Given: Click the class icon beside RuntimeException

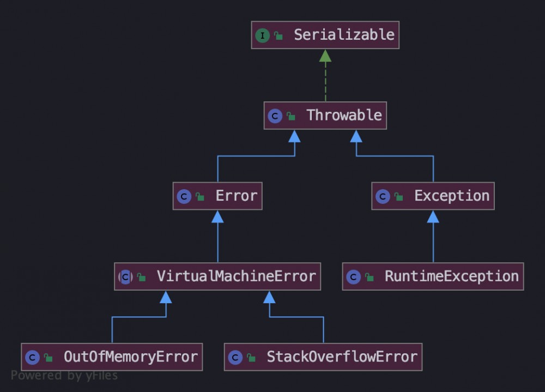Looking at the screenshot, I should (354, 278).
